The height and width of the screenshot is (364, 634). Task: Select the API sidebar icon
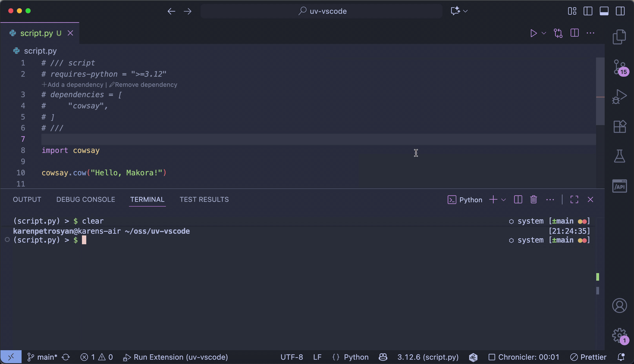pyautogui.click(x=620, y=186)
